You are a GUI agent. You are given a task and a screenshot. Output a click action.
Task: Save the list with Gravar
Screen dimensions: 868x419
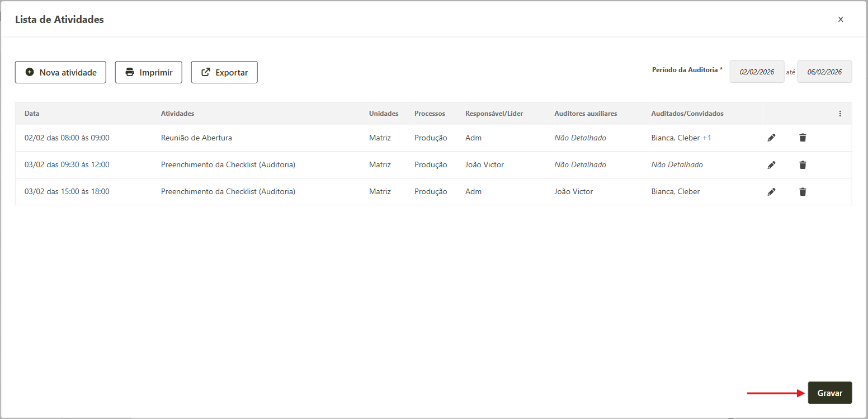tap(830, 393)
